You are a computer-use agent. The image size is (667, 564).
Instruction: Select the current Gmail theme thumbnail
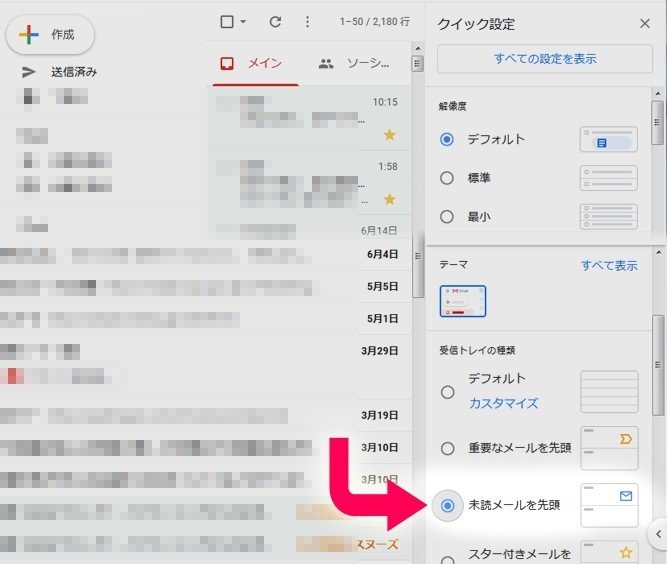click(x=463, y=301)
